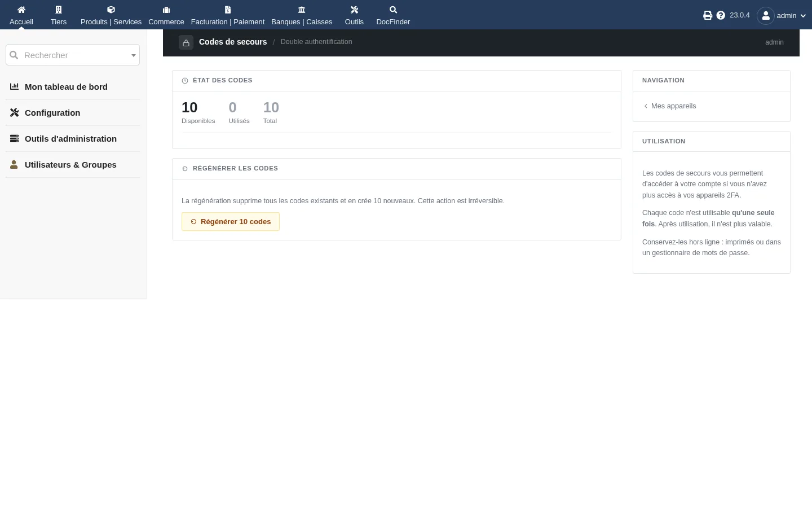
Task: Open the Facturation | Paiement invoice icon
Action: [x=228, y=10]
